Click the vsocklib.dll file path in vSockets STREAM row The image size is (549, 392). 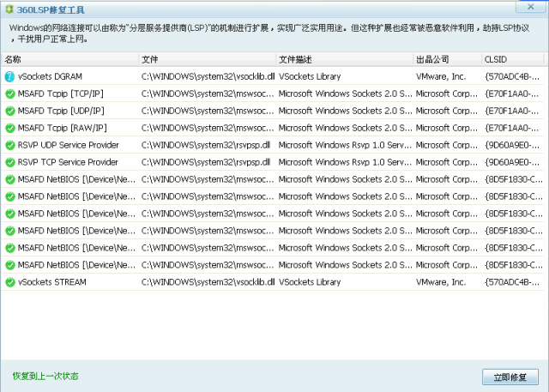208,282
